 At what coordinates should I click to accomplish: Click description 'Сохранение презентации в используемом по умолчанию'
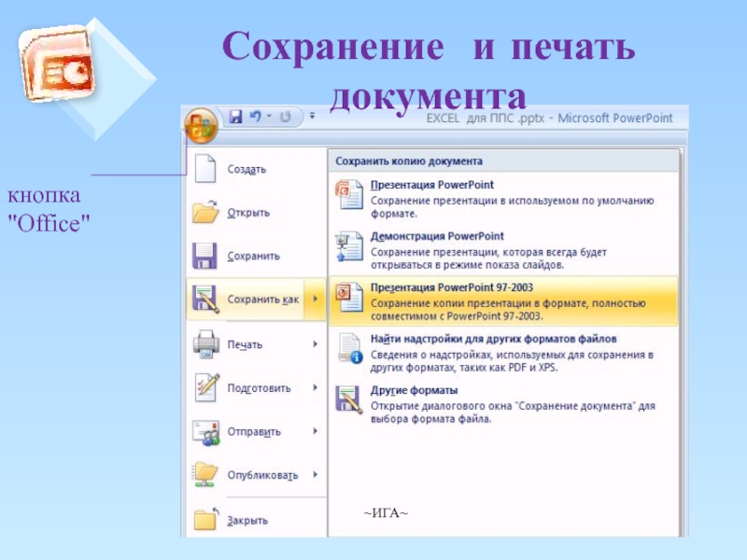tap(512, 201)
